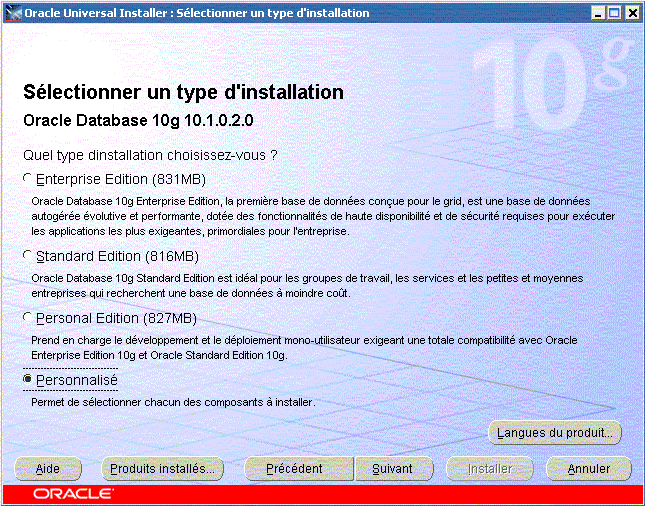The width and height of the screenshot is (645, 506).
Task: Open the Produits installés list
Action: [x=162, y=468]
